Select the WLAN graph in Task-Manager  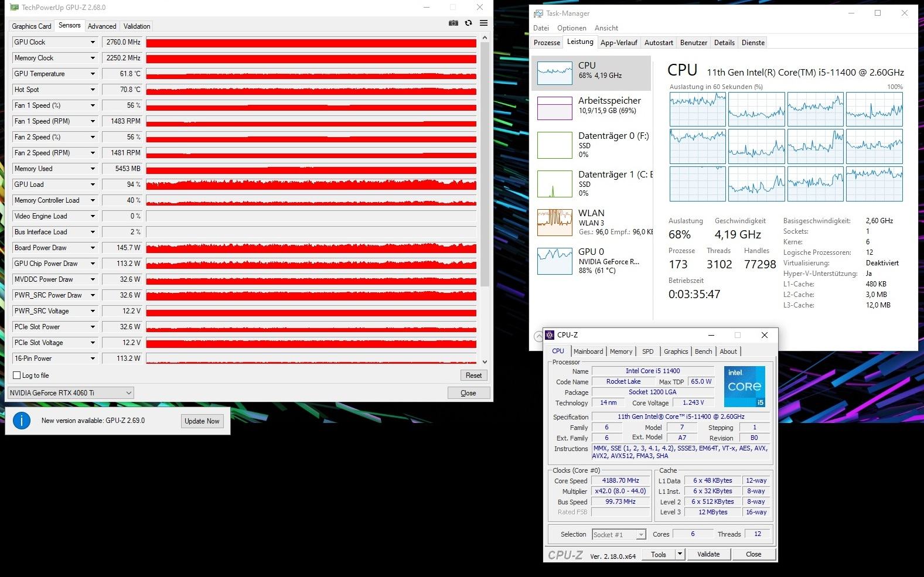point(554,222)
